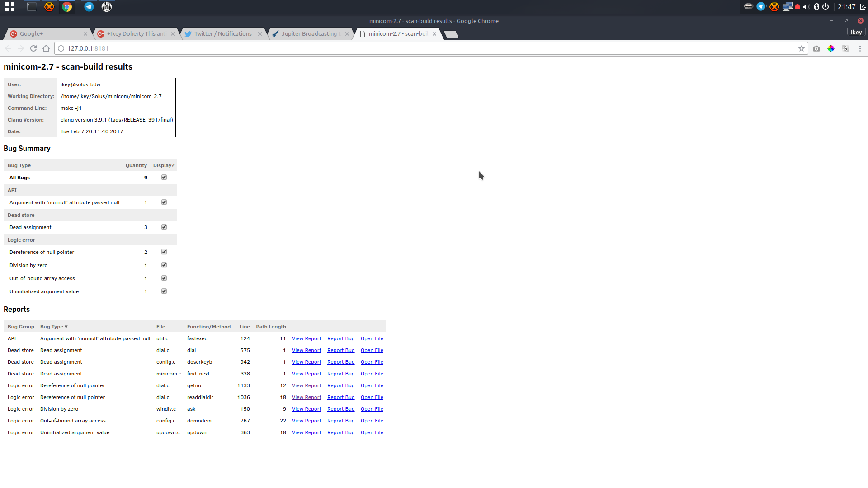Report Bug for windiv.c ask

[341, 409]
